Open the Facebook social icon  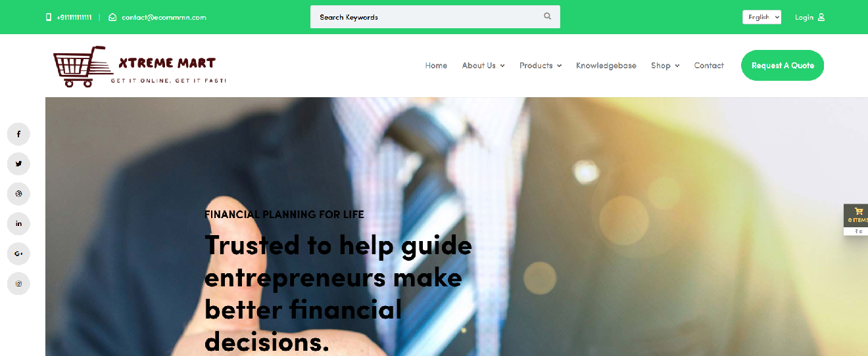[x=18, y=134]
